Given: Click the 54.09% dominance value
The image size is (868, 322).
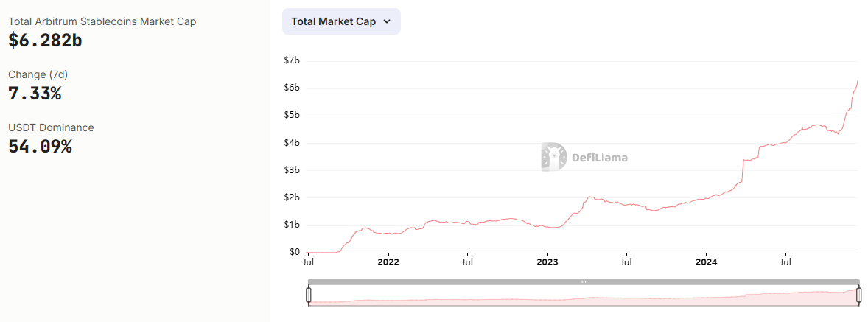Looking at the screenshot, I should (x=40, y=147).
